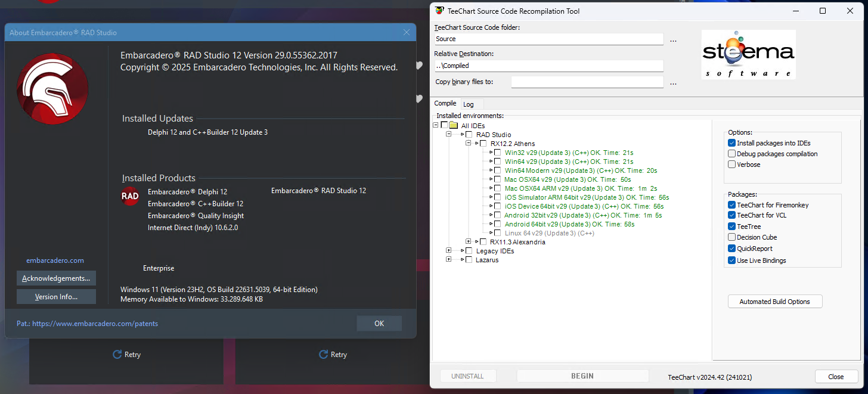
Task: Click the right Retry refresh icon
Action: pyautogui.click(x=324, y=355)
